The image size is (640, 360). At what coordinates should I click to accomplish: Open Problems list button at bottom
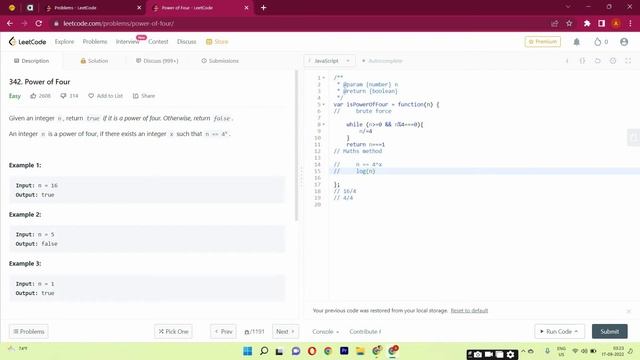(29, 331)
